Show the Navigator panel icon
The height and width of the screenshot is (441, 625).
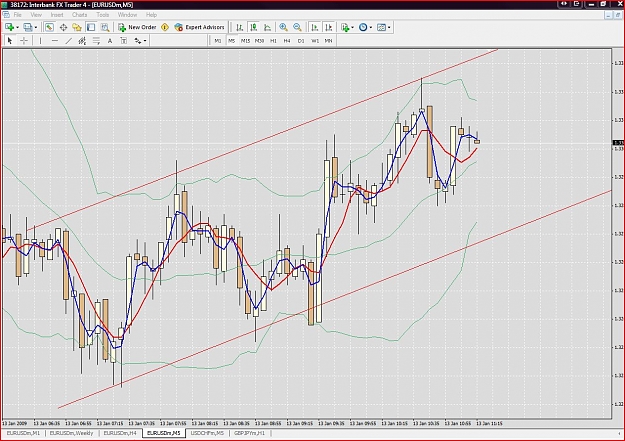click(x=77, y=27)
